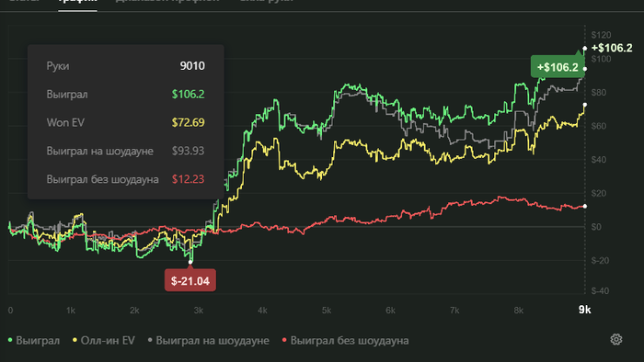This screenshot has height=362, width=644.
Task: Click the green +$106.2 peak badge
Action: (558, 67)
